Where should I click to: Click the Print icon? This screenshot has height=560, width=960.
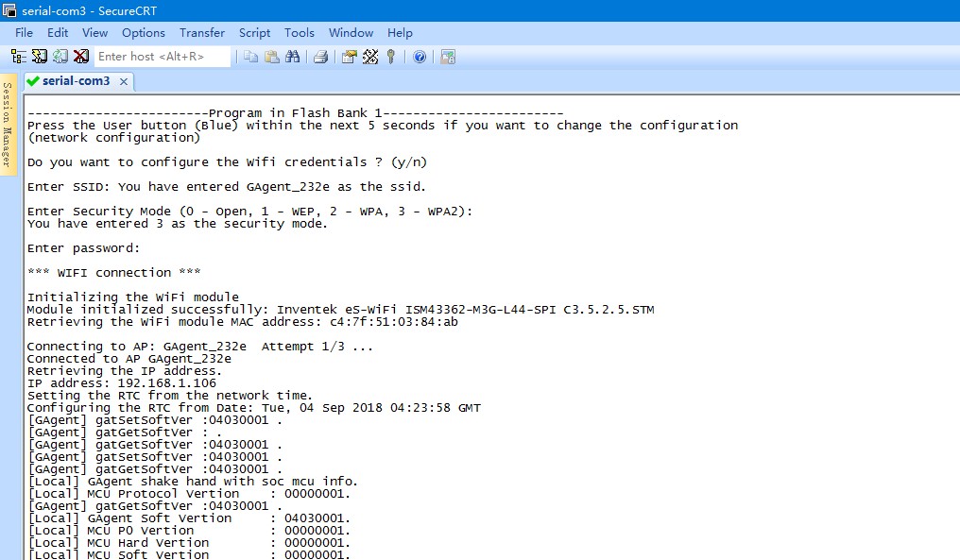(320, 57)
